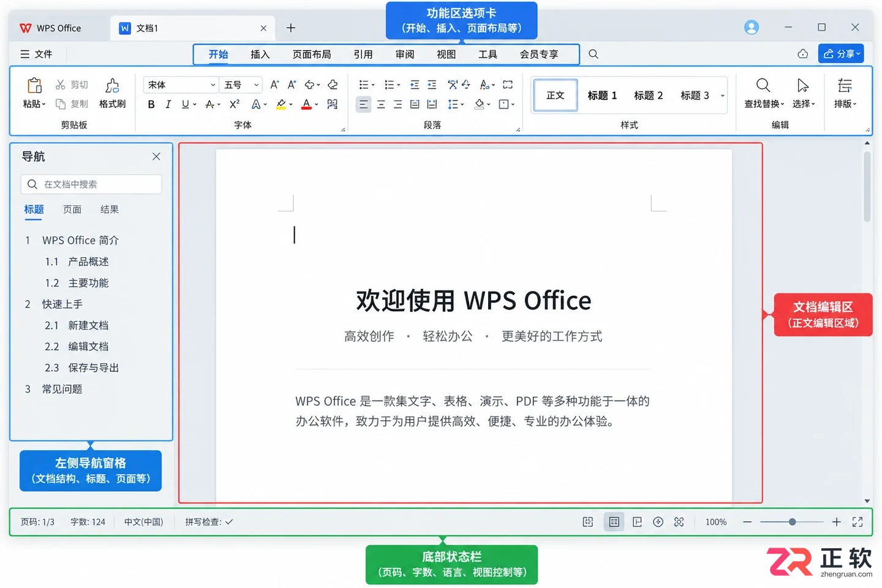Toggle Underline formatting

[x=186, y=104]
